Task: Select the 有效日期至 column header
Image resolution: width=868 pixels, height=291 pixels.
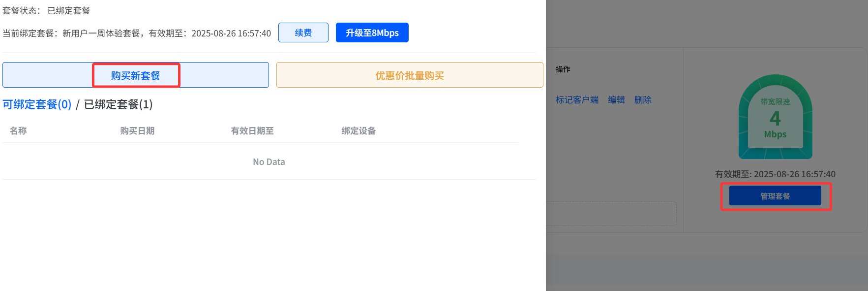Action: 252,131
